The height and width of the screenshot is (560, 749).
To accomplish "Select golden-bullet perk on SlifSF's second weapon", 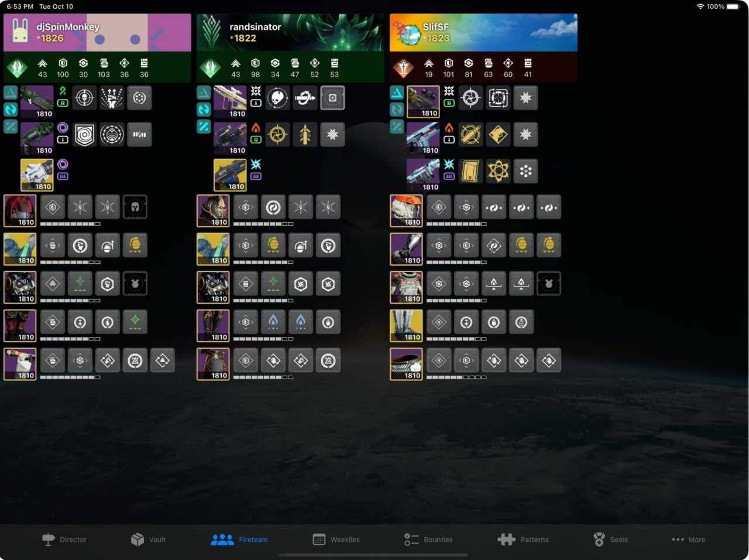I will tap(470, 135).
